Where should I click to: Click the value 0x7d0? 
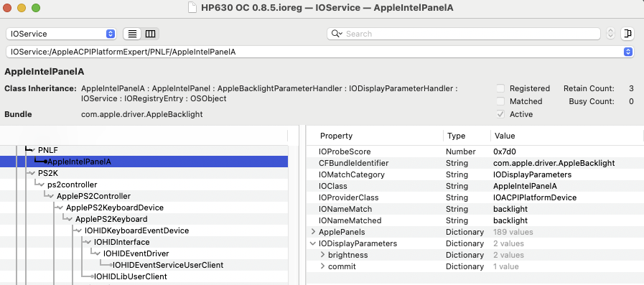point(504,151)
